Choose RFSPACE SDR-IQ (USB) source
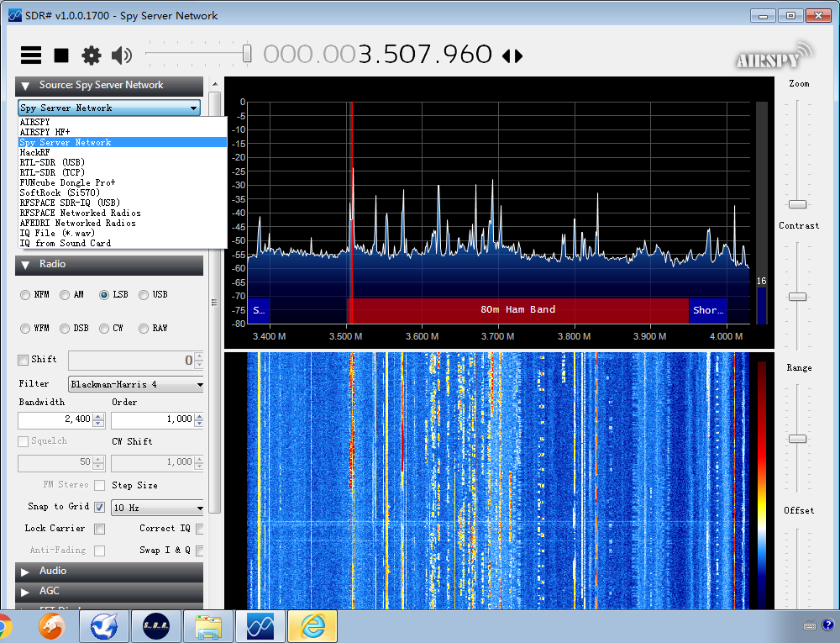 click(123, 203)
